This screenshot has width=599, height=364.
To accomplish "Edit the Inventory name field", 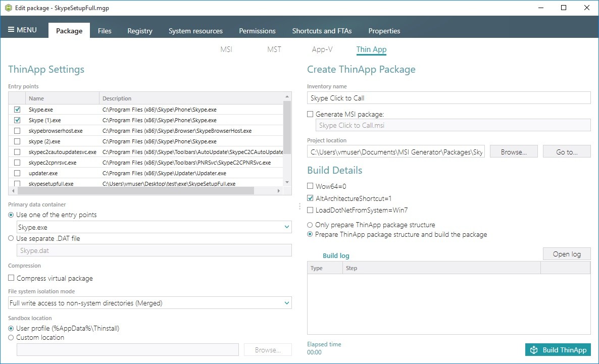I will click(x=449, y=98).
